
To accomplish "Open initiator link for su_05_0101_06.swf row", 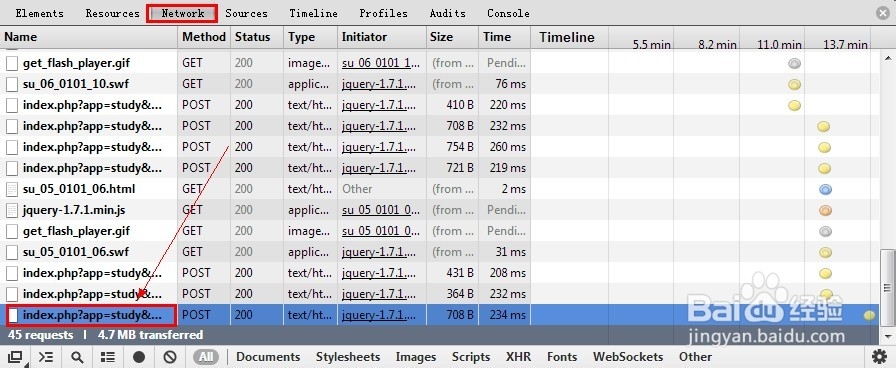I will pos(379,252).
